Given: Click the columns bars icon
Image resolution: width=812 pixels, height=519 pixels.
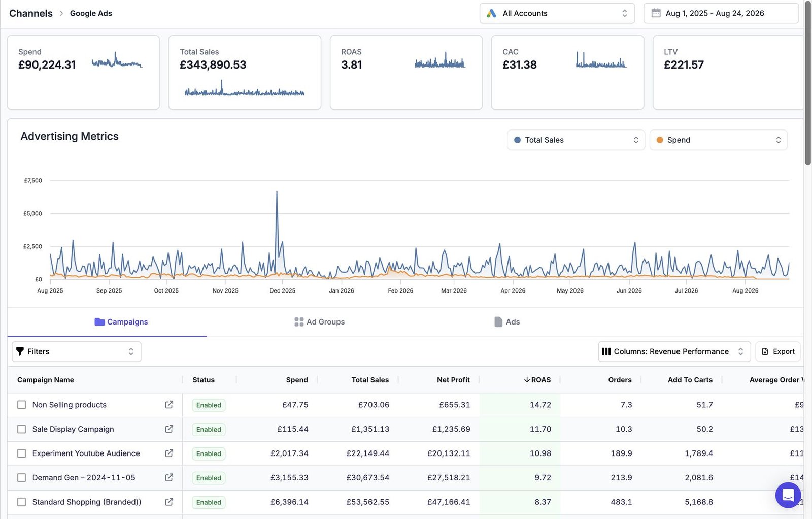Looking at the screenshot, I should coord(606,351).
